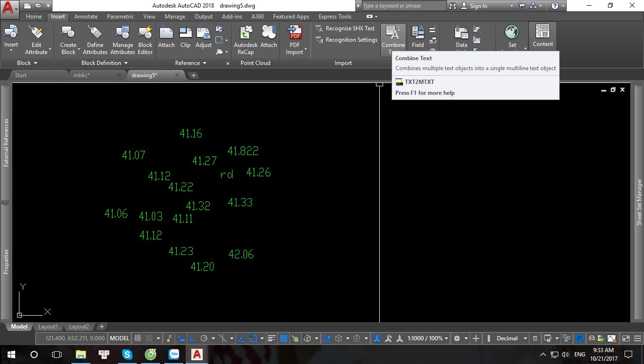This screenshot has width=644, height=364.
Task: Toggle MODEL space button in status bar
Action: [119, 338]
